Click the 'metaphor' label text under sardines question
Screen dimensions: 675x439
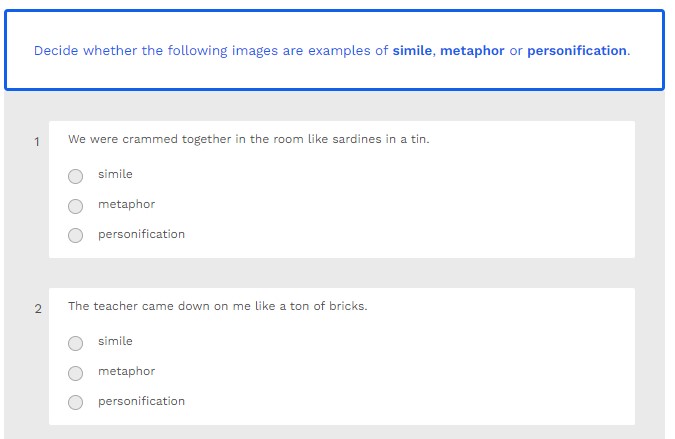coord(126,205)
